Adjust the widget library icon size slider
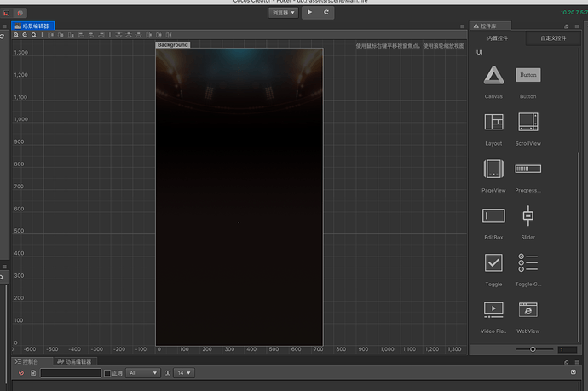Image resolution: width=588 pixels, height=391 pixels. pyautogui.click(x=534, y=349)
